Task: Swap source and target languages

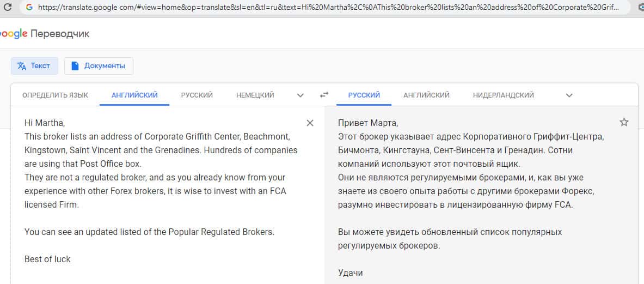Action: click(x=324, y=95)
